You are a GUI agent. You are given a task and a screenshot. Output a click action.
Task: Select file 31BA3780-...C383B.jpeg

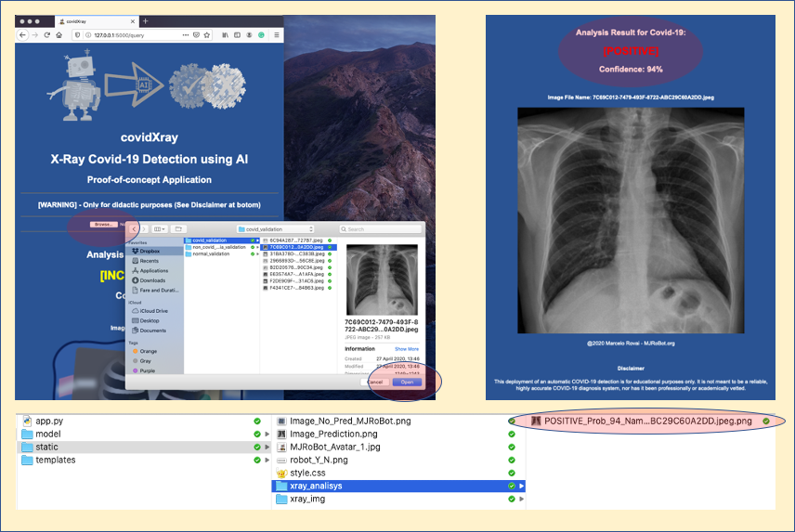point(298,253)
